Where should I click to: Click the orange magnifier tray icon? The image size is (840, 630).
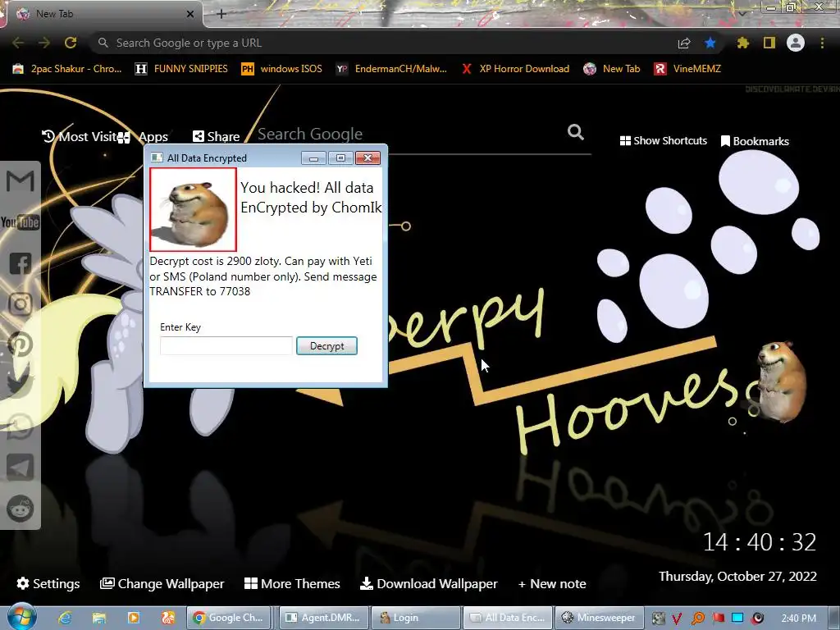pyautogui.click(x=698, y=619)
